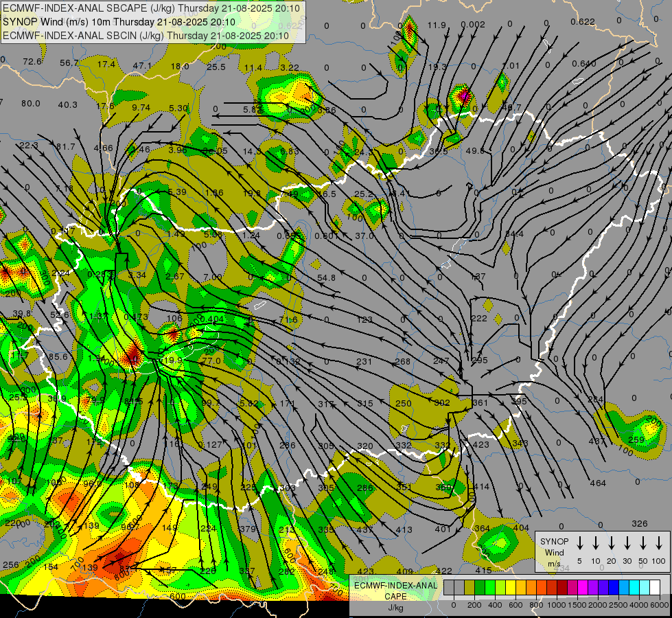Image resolution: width=672 pixels, height=618 pixels.
Task: Pick the magenta swatch after the 1500 tick
Action: pyautogui.click(x=583, y=588)
